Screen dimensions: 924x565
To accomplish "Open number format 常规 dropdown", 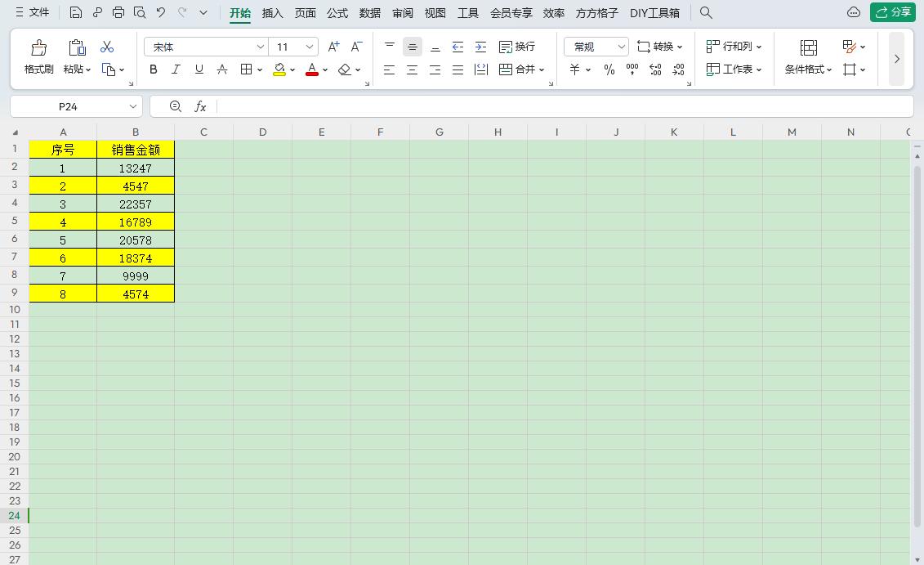I will 621,47.
